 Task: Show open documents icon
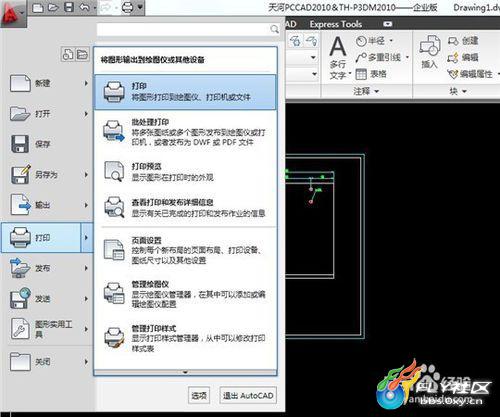82,54
